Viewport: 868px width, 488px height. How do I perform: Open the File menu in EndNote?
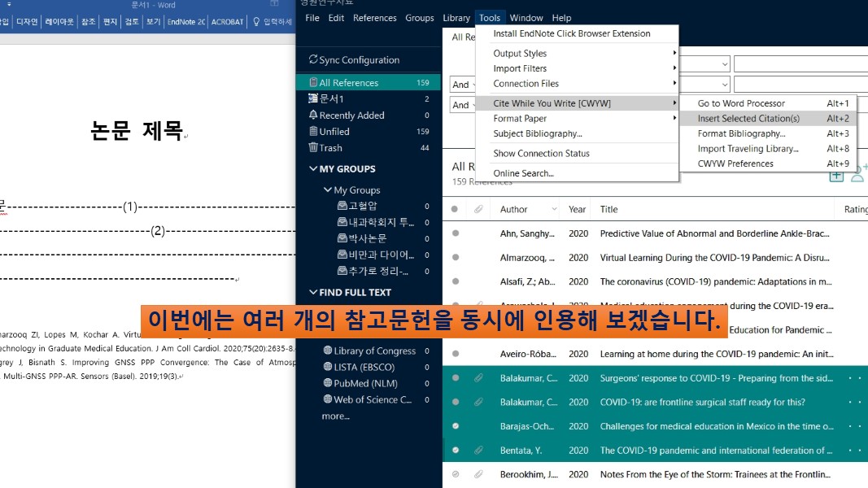(312, 18)
